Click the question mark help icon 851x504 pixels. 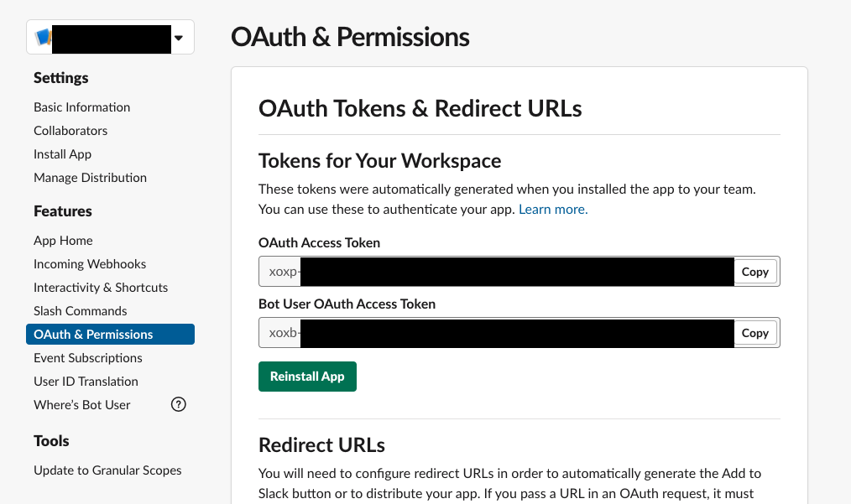click(x=179, y=405)
